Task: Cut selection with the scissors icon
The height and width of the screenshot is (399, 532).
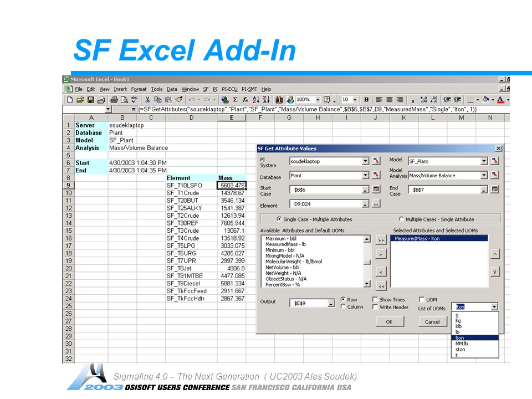Action: (x=147, y=99)
